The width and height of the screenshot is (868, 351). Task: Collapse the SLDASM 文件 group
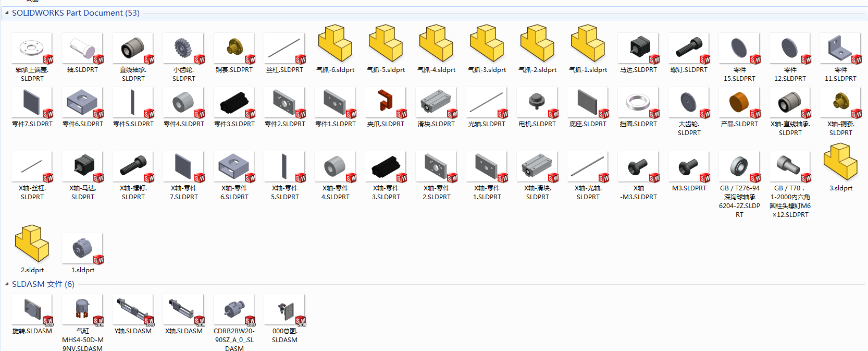[x=7, y=284]
